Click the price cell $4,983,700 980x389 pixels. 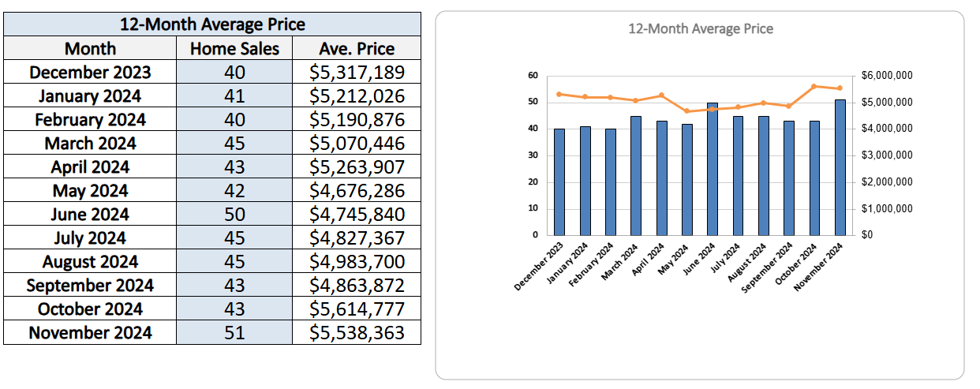pos(357,261)
